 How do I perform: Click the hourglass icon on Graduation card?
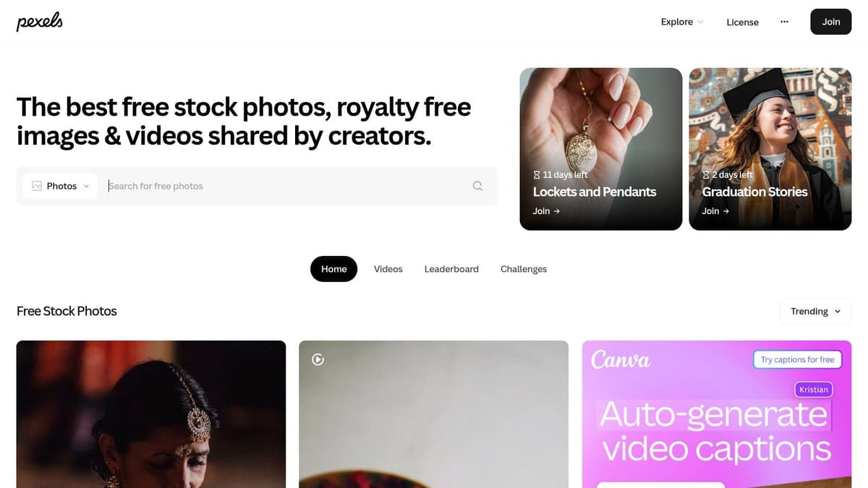[706, 175]
